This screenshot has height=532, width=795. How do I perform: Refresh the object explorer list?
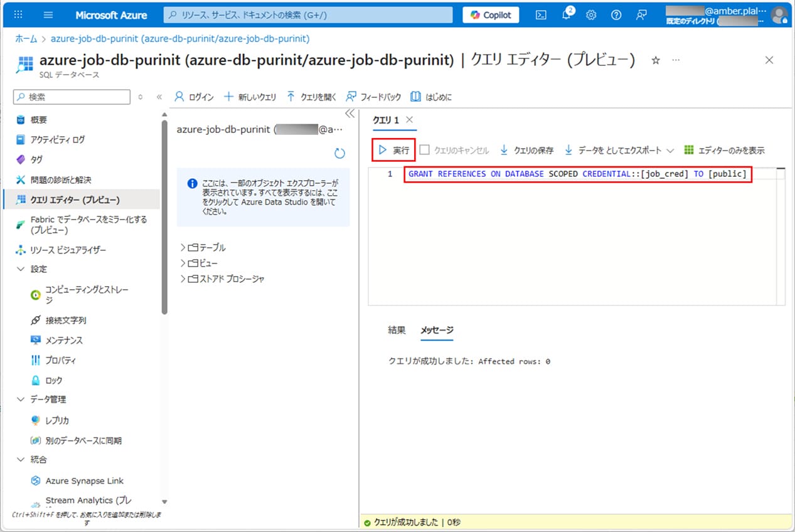click(340, 153)
